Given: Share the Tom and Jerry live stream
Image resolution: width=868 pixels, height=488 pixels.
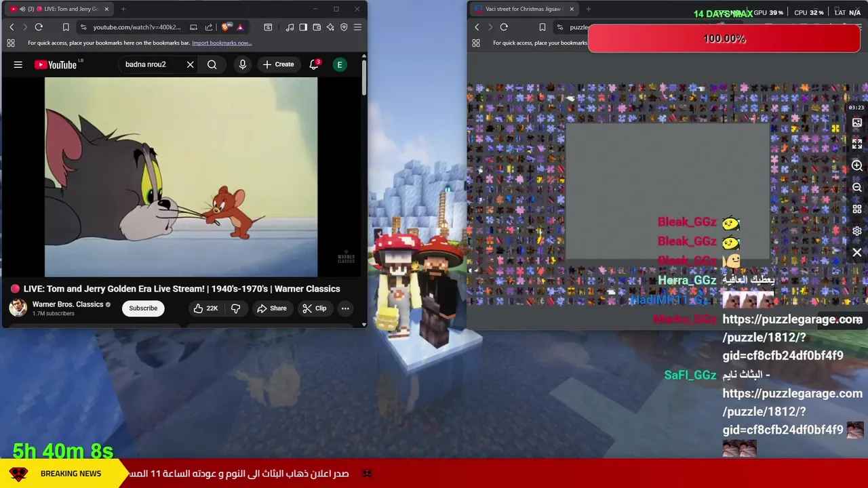Looking at the screenshot, I should 271,308.
